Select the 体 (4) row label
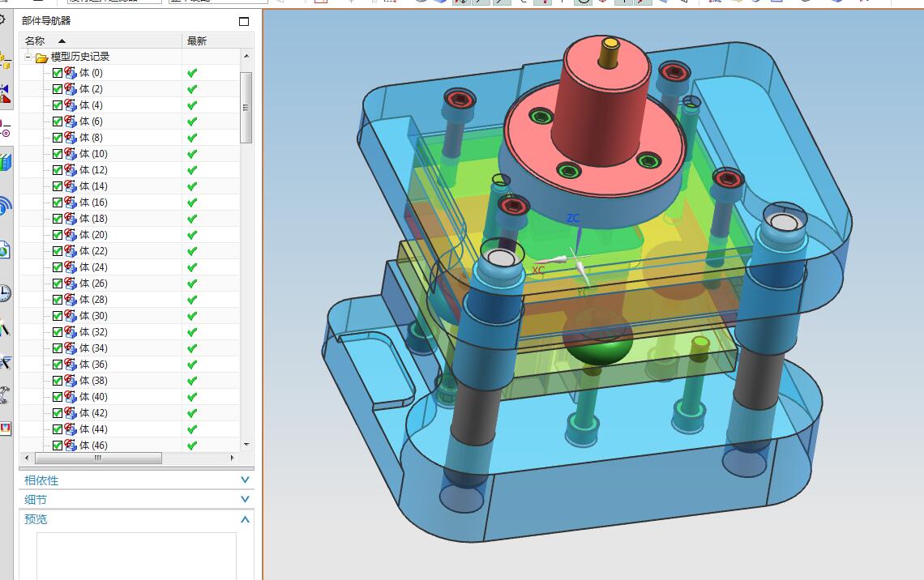The image size is (924, 580). [x=91, y=105]
